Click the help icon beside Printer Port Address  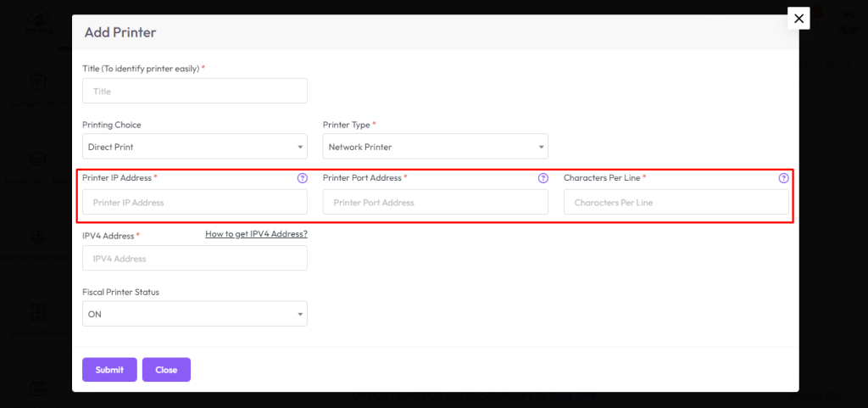543,178
